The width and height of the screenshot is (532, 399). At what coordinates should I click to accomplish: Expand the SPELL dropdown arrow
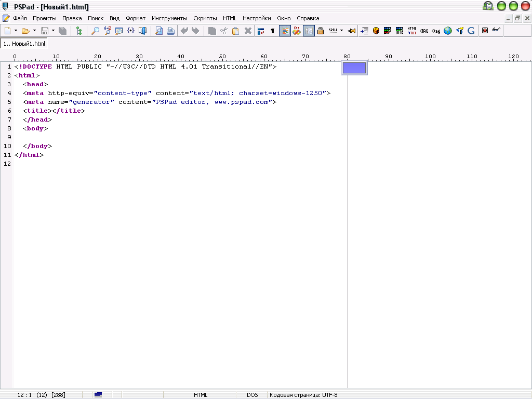click(x=342, y=31)
